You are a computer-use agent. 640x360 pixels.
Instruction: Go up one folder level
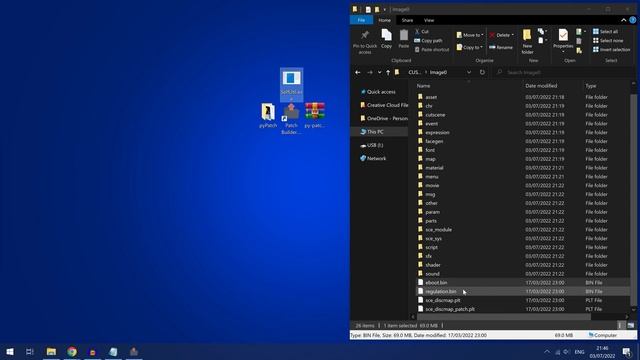[x=388, y=72]
